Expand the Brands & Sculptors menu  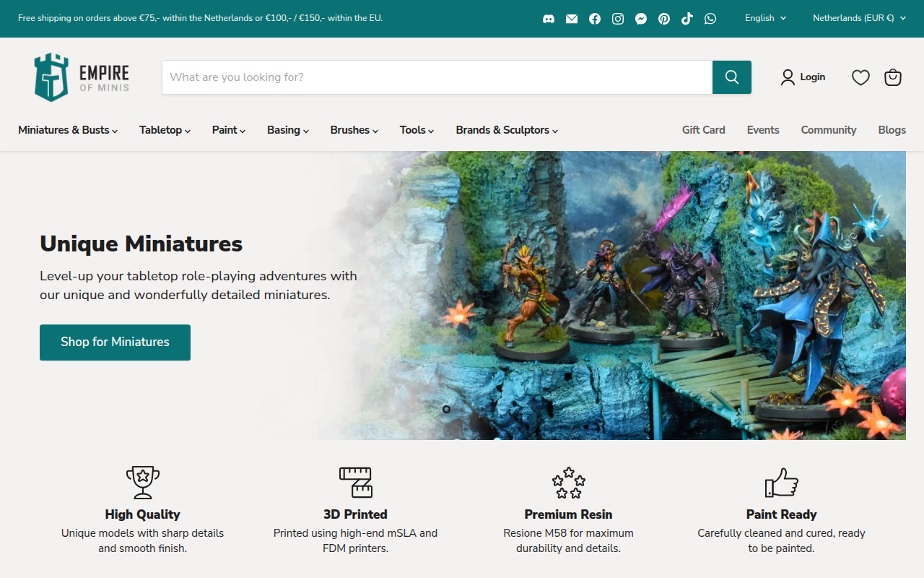pyautogui.click(x=507, y=130)
